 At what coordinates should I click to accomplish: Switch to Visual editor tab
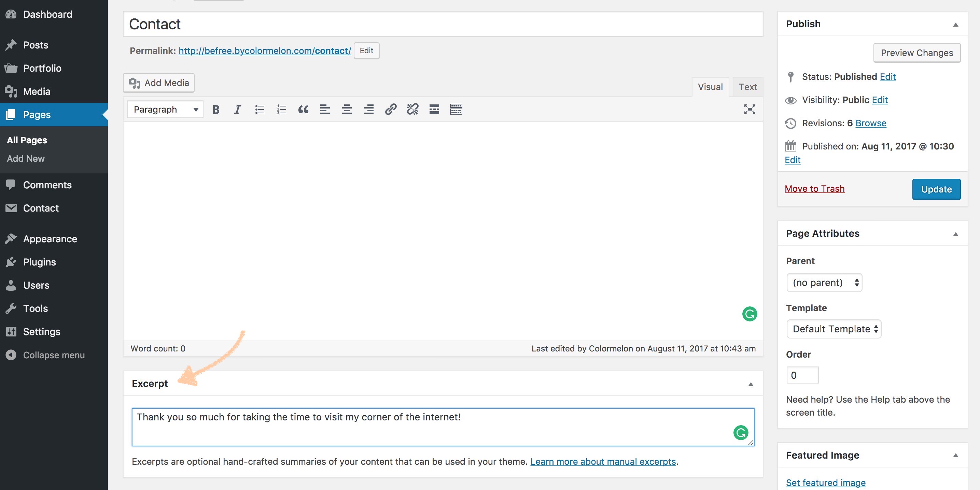click(x=710, y=87)
